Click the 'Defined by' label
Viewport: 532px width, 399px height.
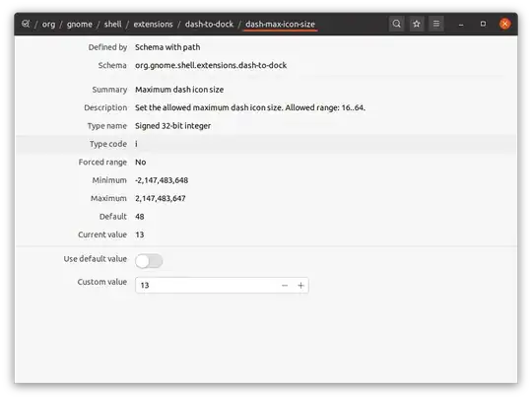(107, 47)
